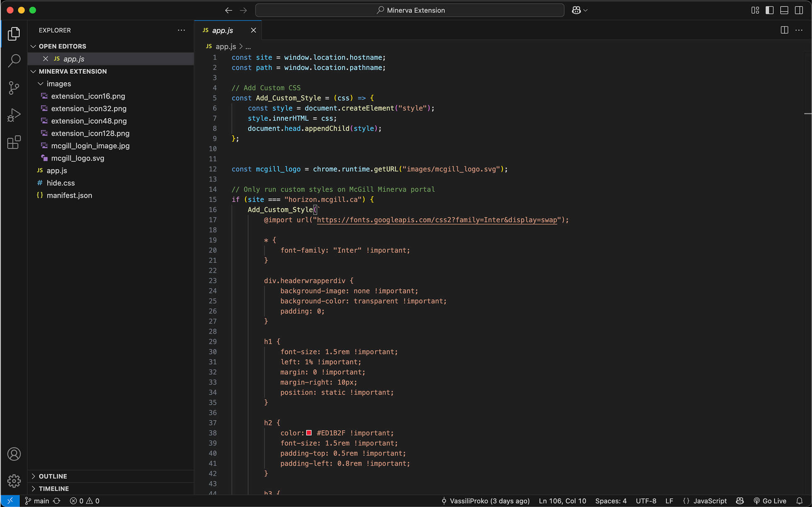
Task: Open errors and warnings problems indicator
Action: click(x=85, y=501)
